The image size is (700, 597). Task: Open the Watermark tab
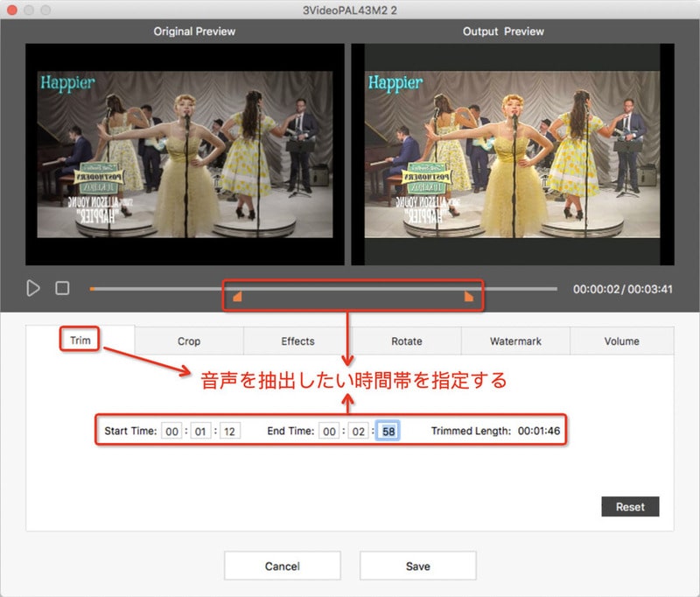[x=515, y=341]
